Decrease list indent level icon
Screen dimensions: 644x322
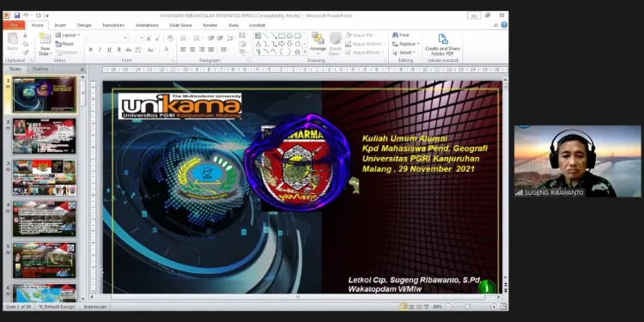211,38
